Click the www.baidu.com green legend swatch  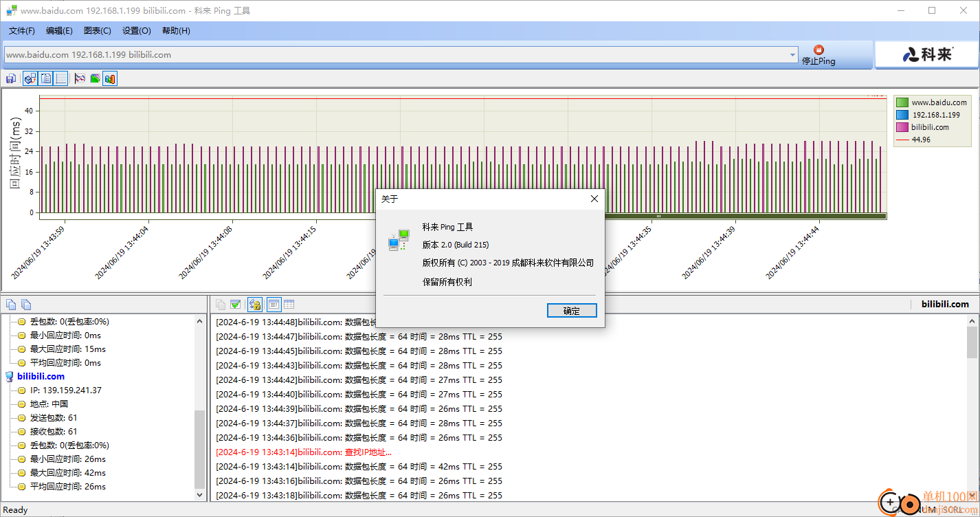(902, 102)
